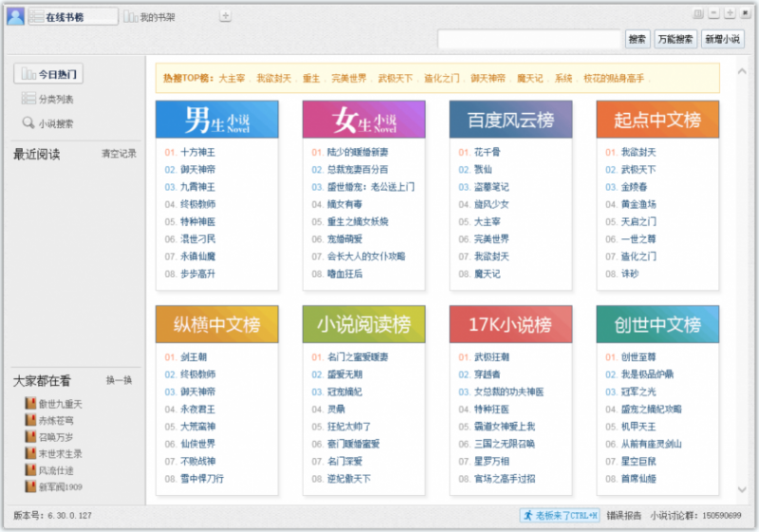
Task: Open 男生小说 ranking banner
Action: coord(217,119)
